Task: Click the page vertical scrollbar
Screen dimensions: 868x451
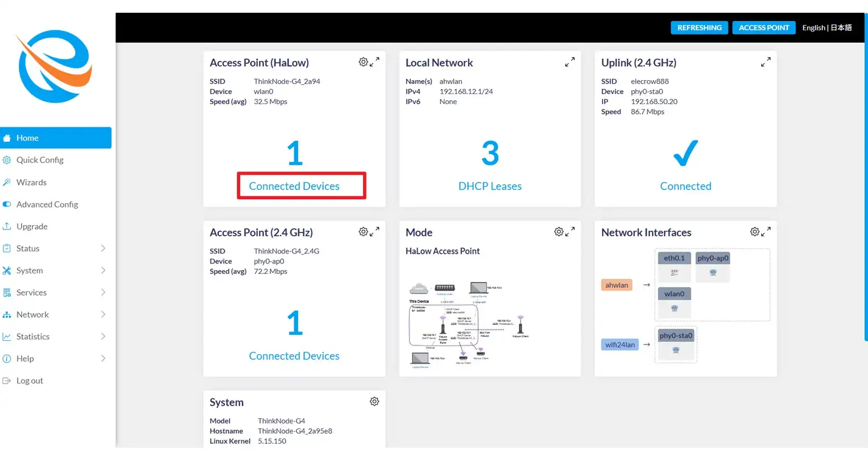Action: click(866, 177)
